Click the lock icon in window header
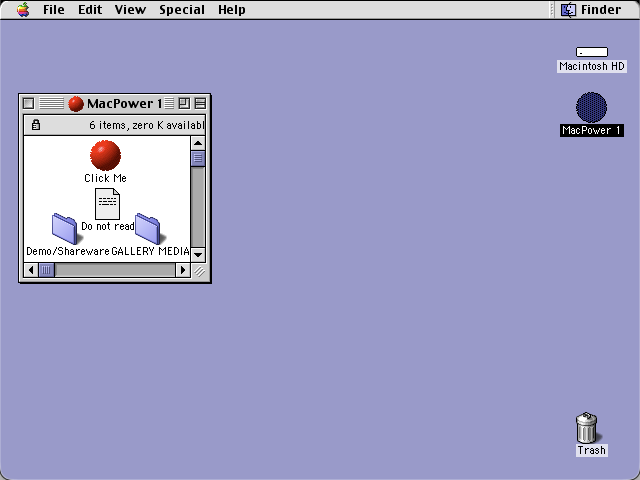This screenshot has height=480, width=640. pyautogui.click(x=36, y=124)
